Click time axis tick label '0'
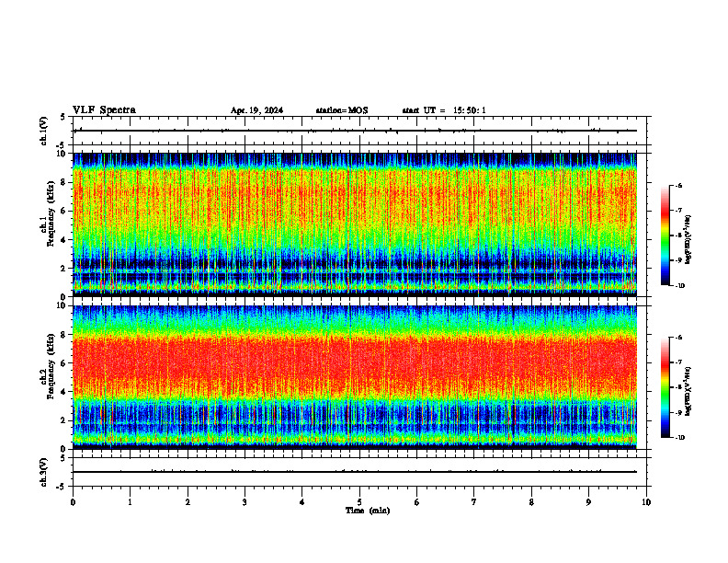 tap(73, 502)
